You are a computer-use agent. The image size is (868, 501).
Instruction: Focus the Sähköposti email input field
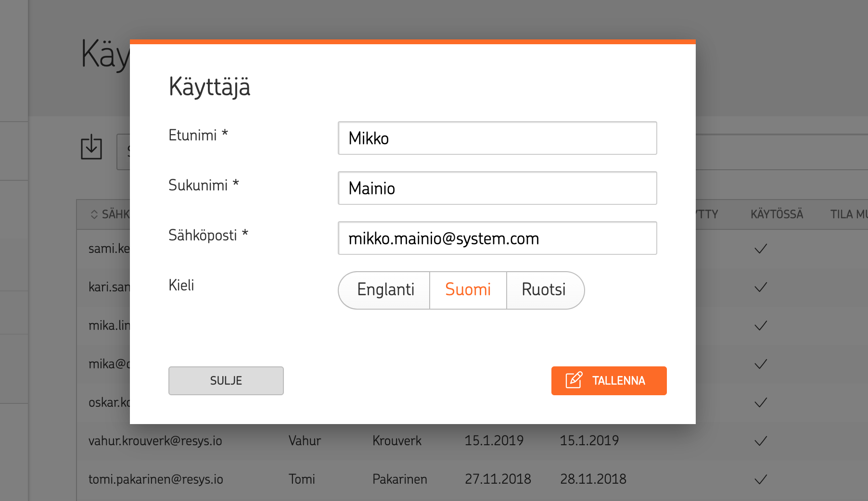[x=498, y=238]
